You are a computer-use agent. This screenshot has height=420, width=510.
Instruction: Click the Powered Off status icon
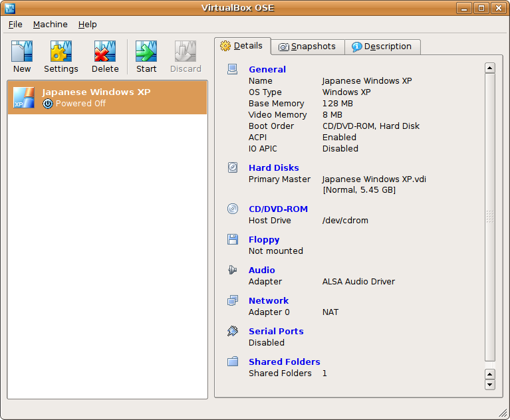(48, 104)
